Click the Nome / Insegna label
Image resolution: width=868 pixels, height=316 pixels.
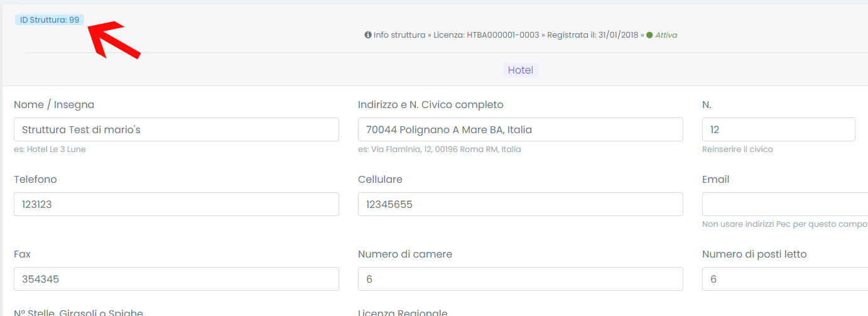pyautogui.click(x=54, y=105)
